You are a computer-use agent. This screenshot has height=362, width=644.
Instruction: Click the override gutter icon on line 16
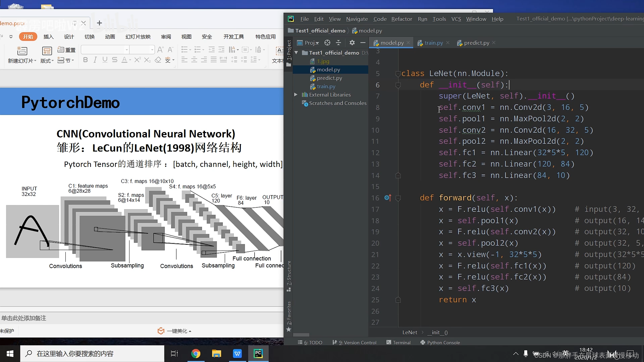tap(388, 198)
